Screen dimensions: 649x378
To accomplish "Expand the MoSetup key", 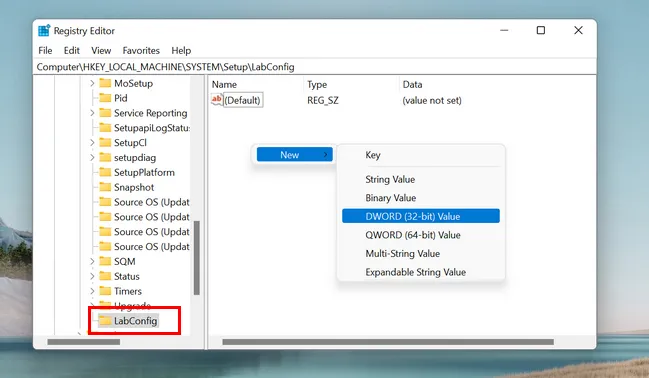I will click(x=92, y=83).
